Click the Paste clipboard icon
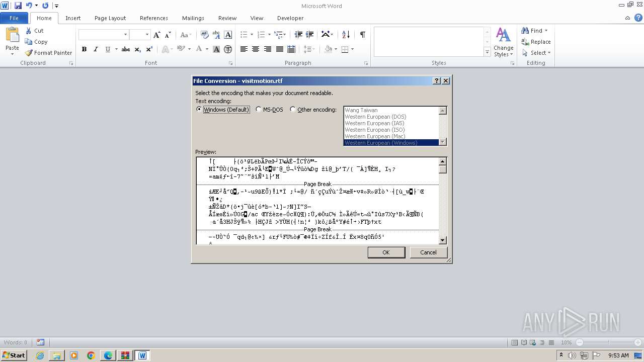The height and width of the screenshot is (362, 644). click(12, 35)
